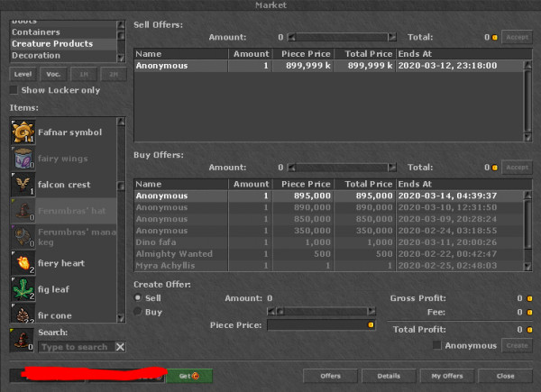Click Sell Offers table scroll down arrow
541x392 pixels.
pos(527,137)
